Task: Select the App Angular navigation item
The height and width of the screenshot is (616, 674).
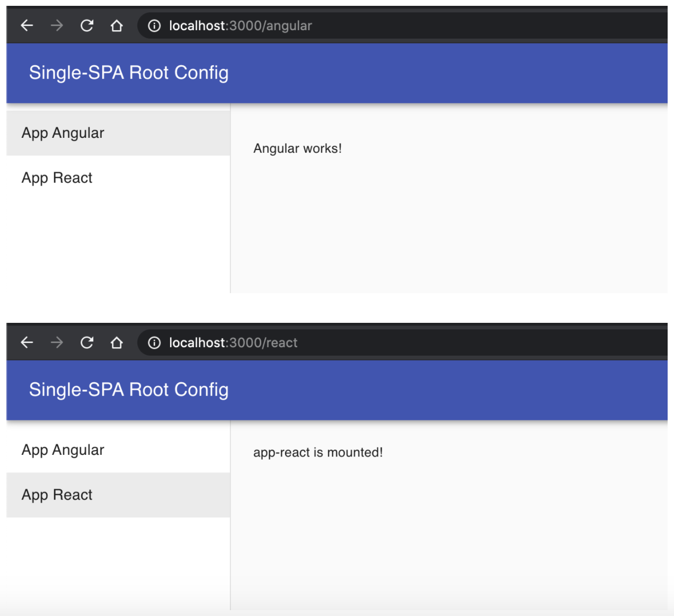Action: point(63,133)
